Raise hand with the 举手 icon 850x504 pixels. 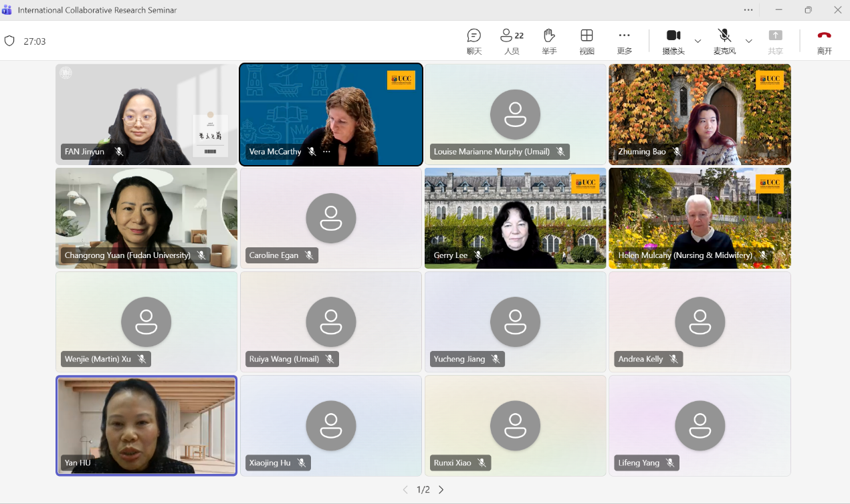[549, 41]
